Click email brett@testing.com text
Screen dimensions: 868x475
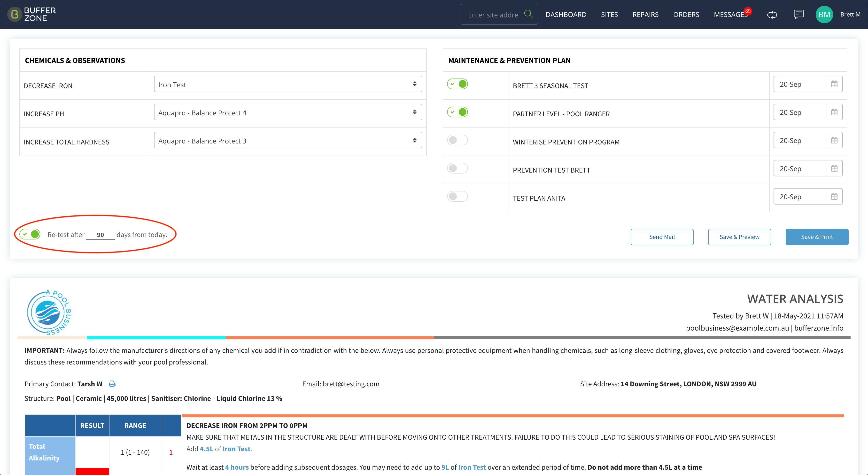click(351, 384)
